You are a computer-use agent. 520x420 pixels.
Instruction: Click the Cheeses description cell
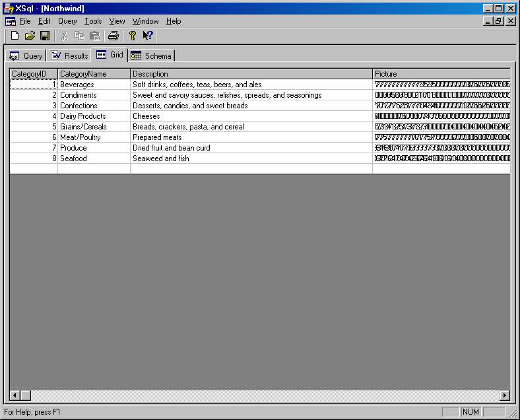coord(251,116)
